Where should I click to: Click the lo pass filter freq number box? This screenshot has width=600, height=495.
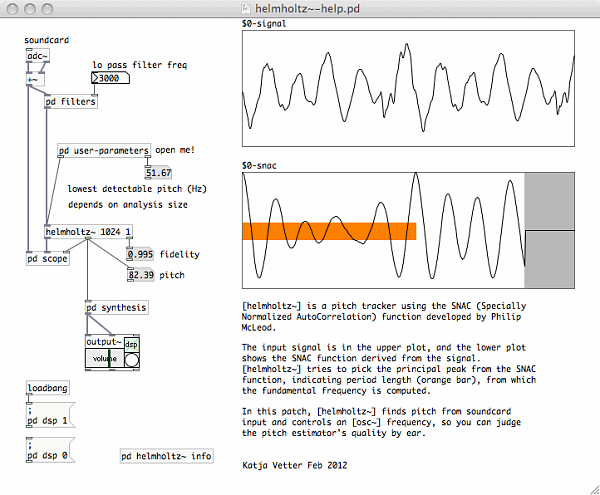click(110, 78)
